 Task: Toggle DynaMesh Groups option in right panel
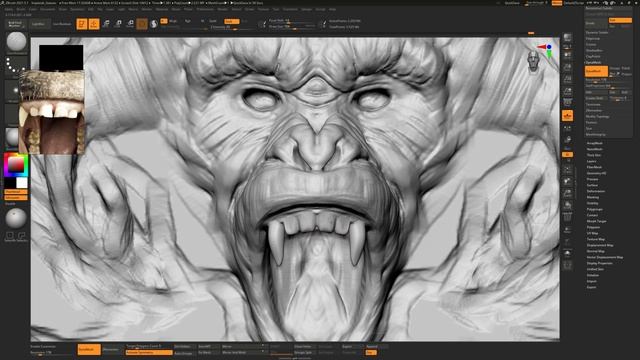(x=614, y=69)
